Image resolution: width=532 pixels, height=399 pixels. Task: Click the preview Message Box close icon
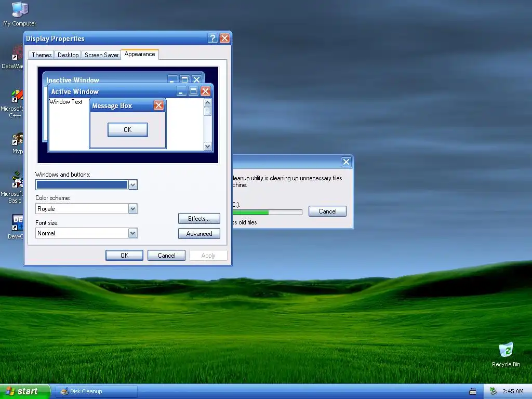tap(158, 105)
